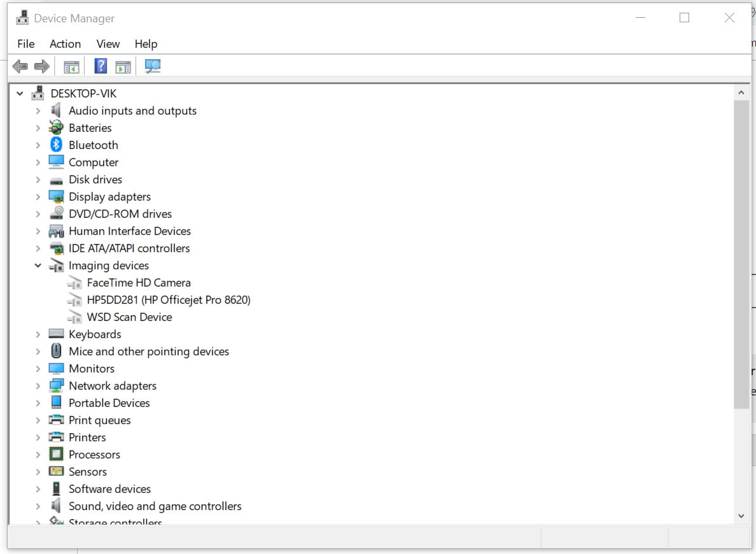Expand the Monitors node

pyautogui.click(x=38, y=369)
